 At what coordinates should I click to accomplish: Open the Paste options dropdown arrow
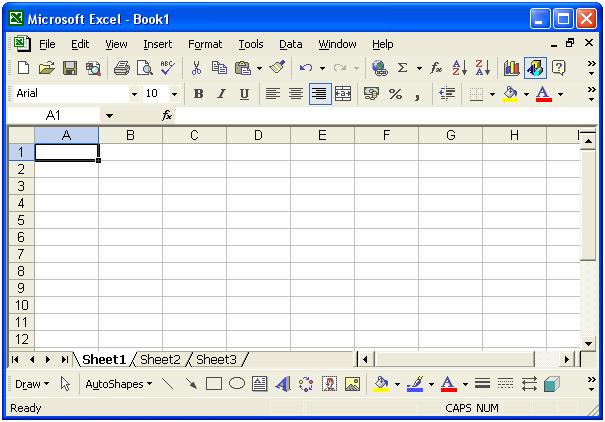click(260, 69)
